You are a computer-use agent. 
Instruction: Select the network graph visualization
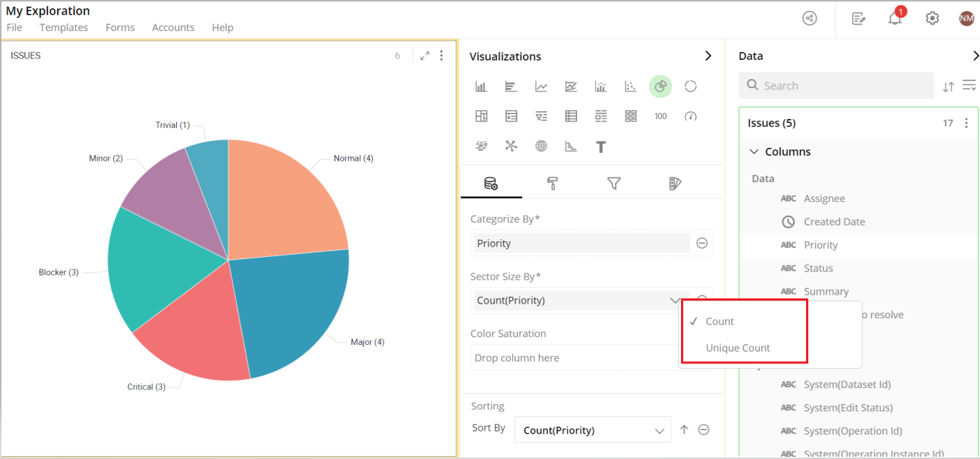click(x=511, y=146)
